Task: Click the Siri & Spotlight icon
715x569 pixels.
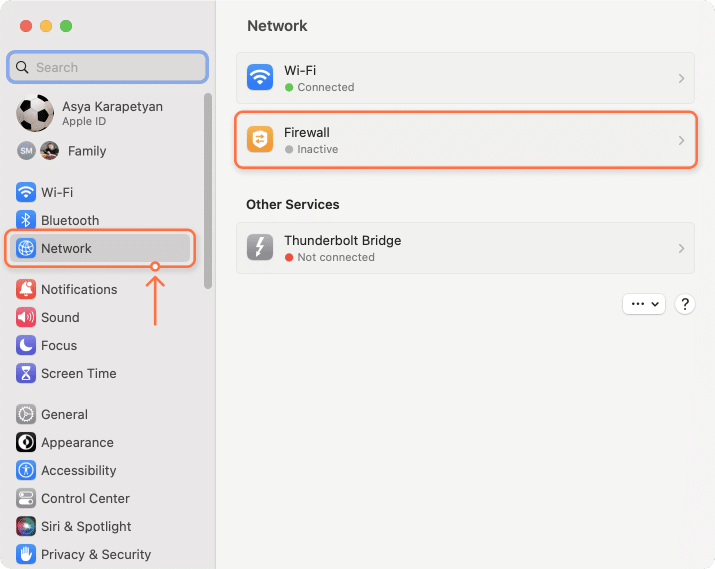Action: (26, 526)
